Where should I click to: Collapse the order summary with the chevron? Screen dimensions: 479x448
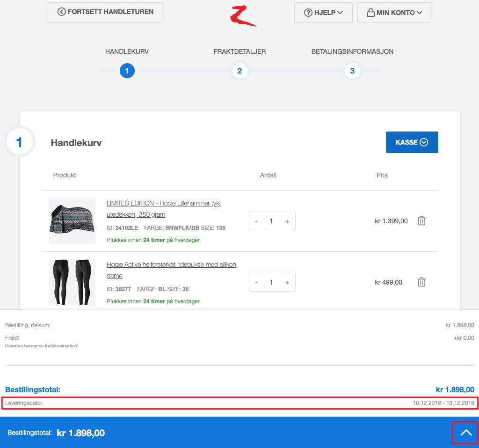tap(465, 433)
